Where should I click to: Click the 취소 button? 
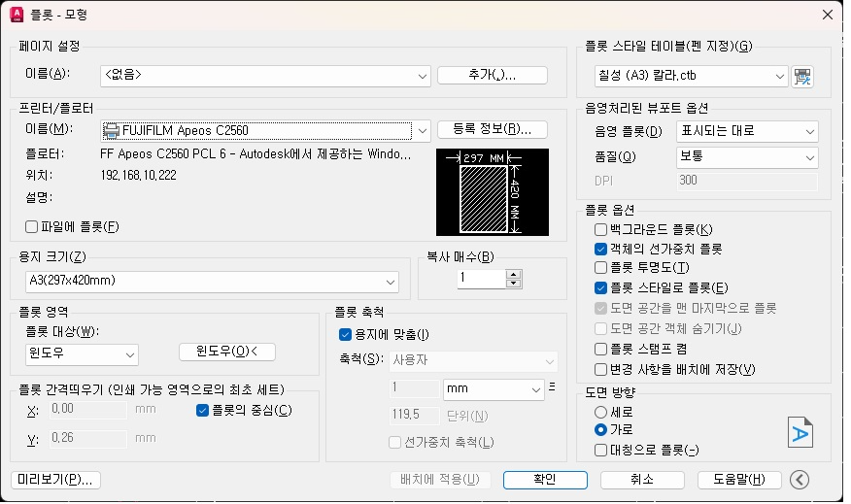pos(642,480)
